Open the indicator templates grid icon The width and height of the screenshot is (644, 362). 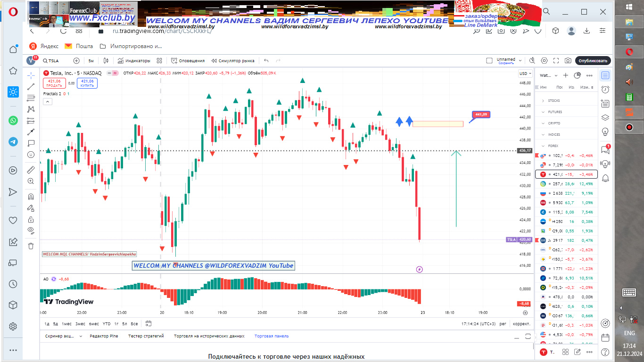point(159,61)
